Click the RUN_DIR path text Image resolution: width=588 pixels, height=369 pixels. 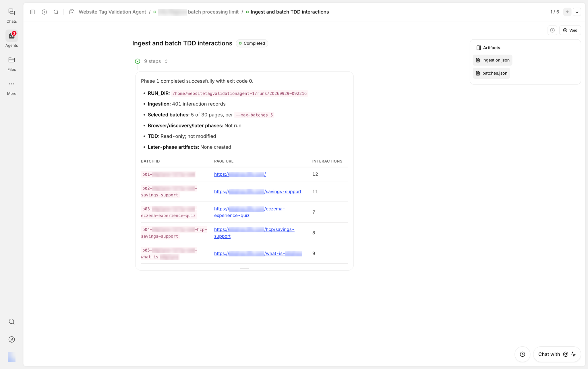(240, 94)
